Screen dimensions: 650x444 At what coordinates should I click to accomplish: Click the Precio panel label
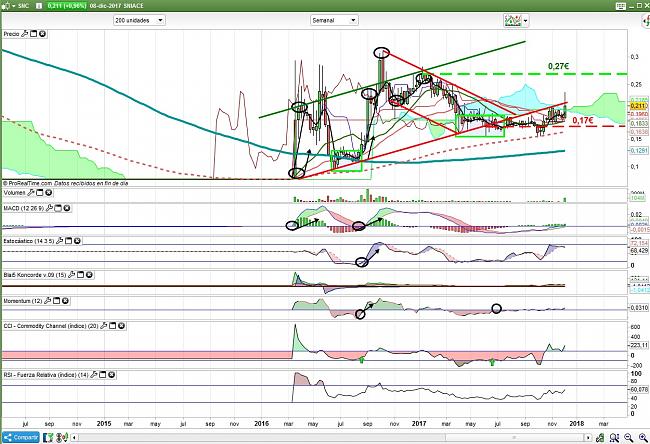click(x=11, y=34)
